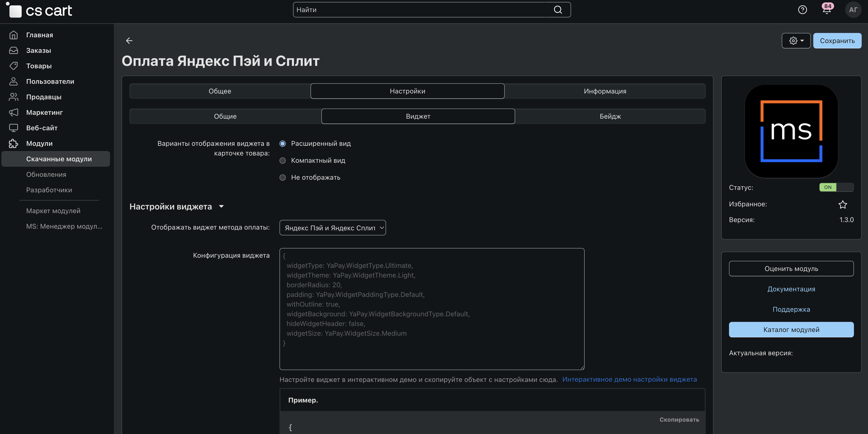Open the interactive widget demo link
The width and height of the screenshot is (868, 434).
point(629,380)
